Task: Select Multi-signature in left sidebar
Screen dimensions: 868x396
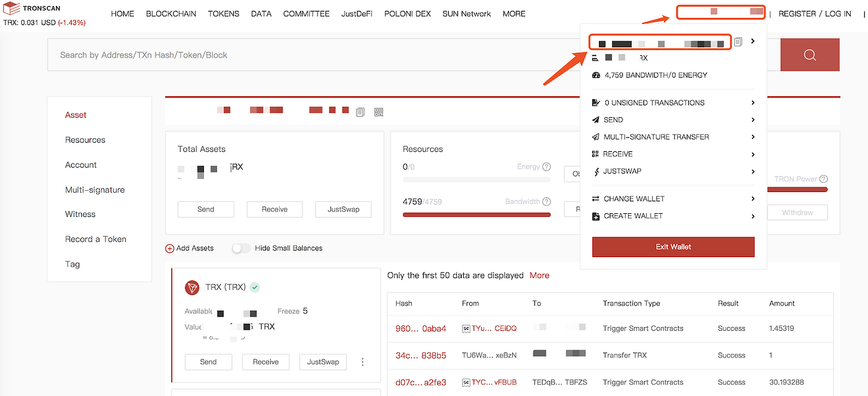Action: pos(95,190)
